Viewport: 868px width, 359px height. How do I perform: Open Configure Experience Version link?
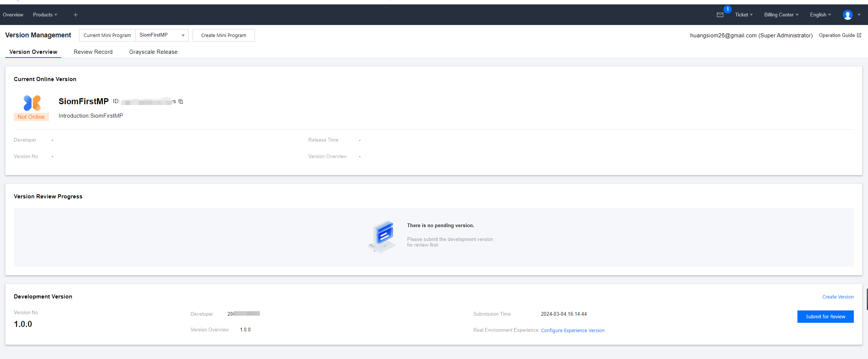(x=573, y=330)
